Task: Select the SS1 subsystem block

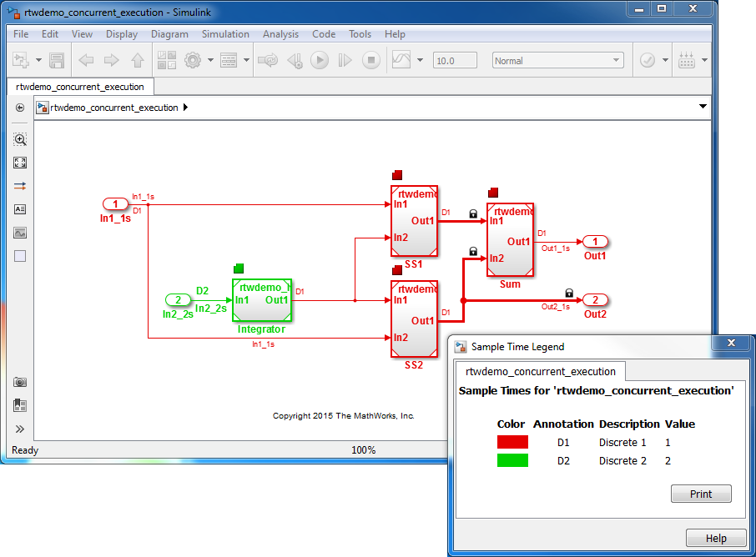Action: (414, 221)
